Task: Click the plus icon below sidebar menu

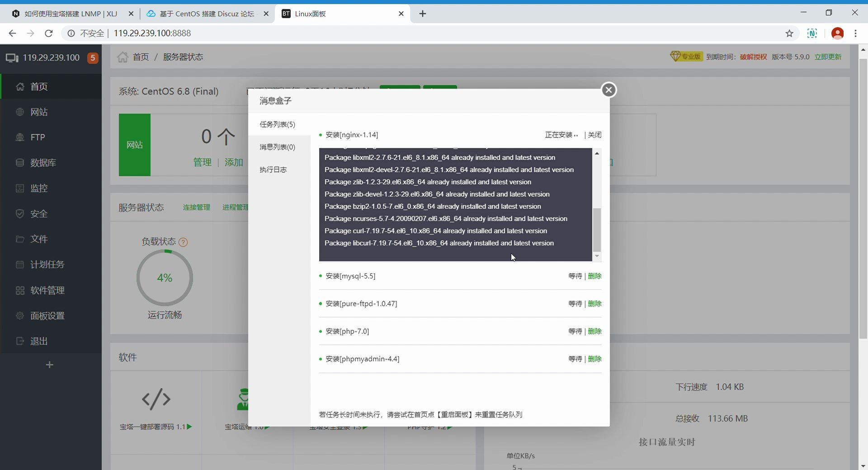Action: point(50,365)
